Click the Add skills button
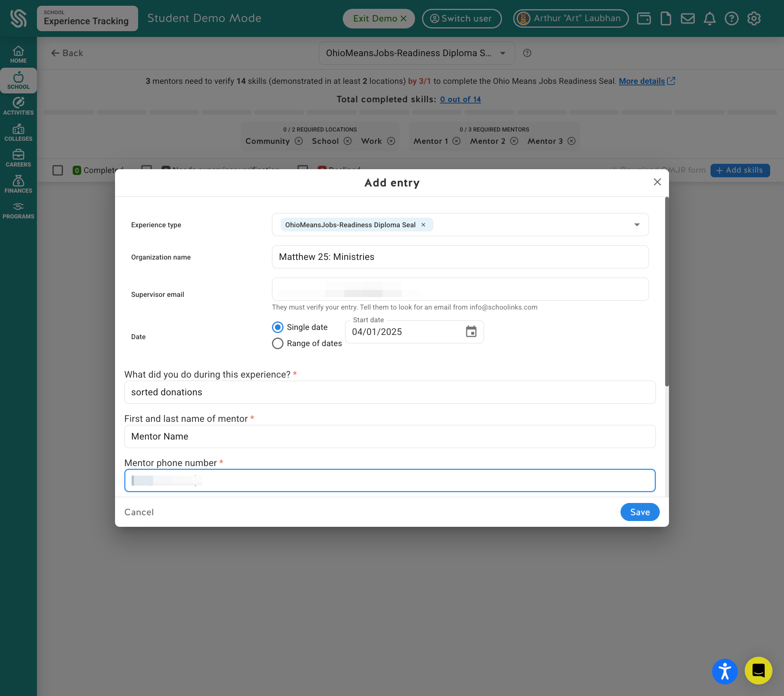784x696 pixels. (740, 170)
